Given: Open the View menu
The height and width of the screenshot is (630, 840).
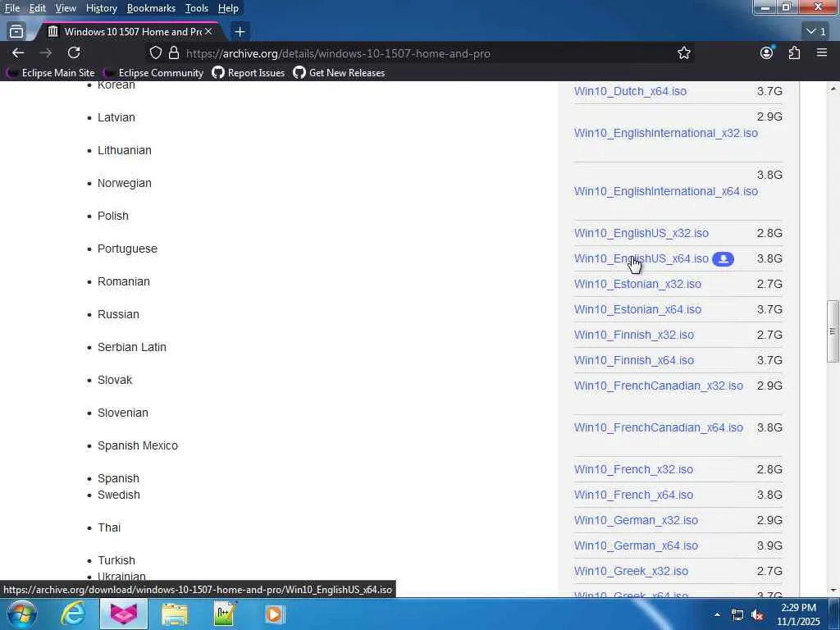Looking at the screenshot, I should 66,8.
